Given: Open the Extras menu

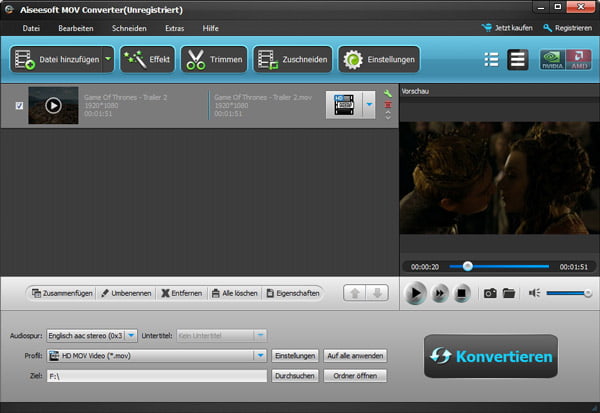Looking at the screenshot, I should [174, 28].
